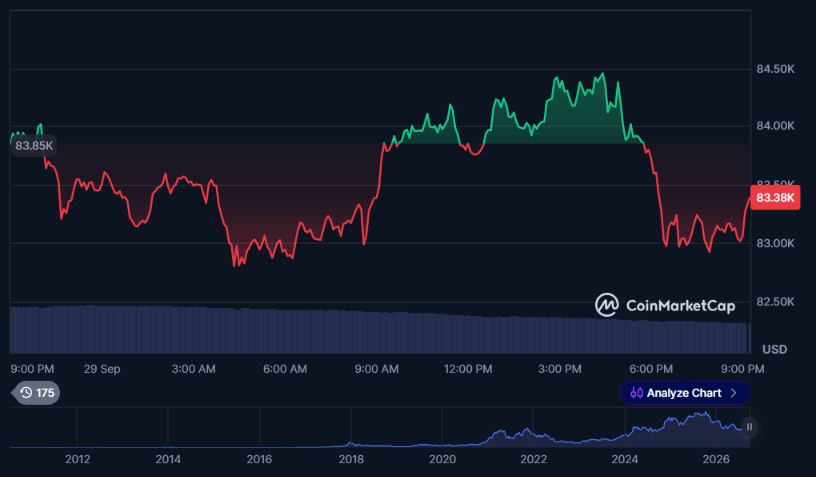Click the clock icon in the 175 badge
Image resolution: width=816 pixels, height=477 pixels.
(26, 393)
